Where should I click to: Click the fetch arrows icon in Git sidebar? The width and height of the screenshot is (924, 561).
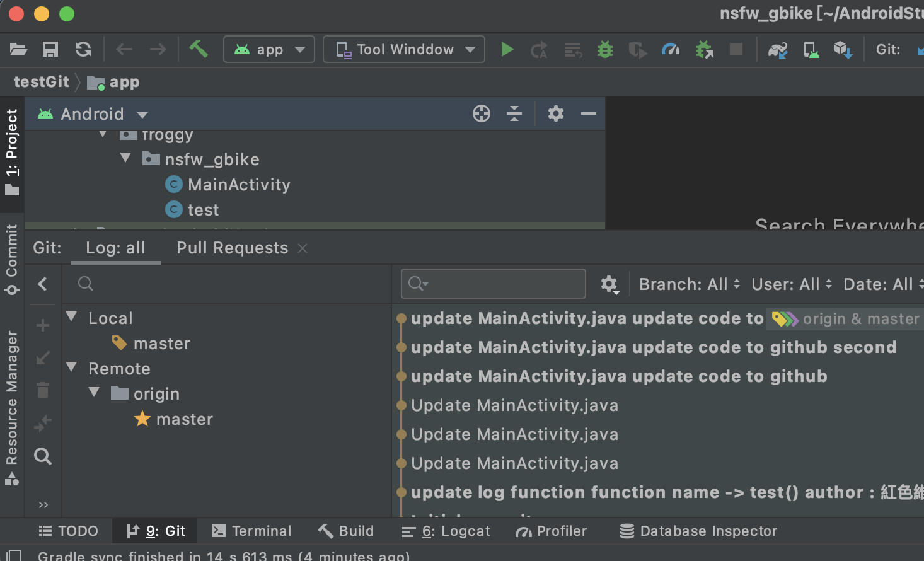(43, 424)
